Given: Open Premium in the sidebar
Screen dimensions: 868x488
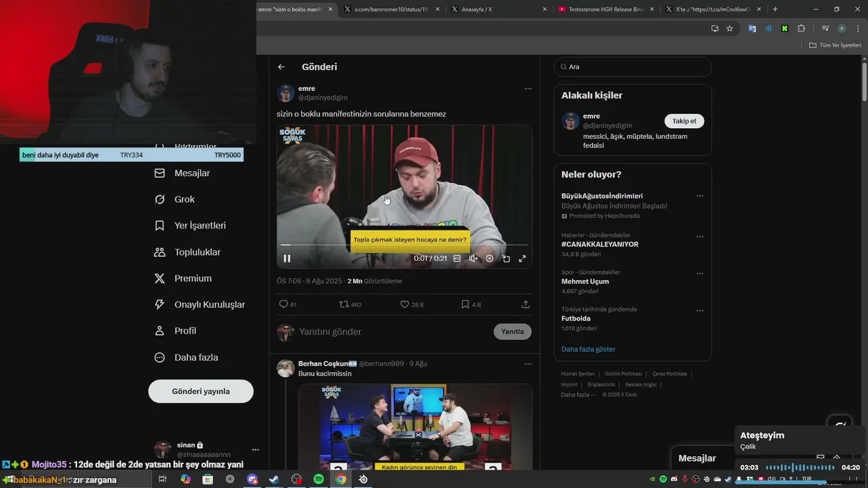Looking at the screenshot, I should [183, 279].
